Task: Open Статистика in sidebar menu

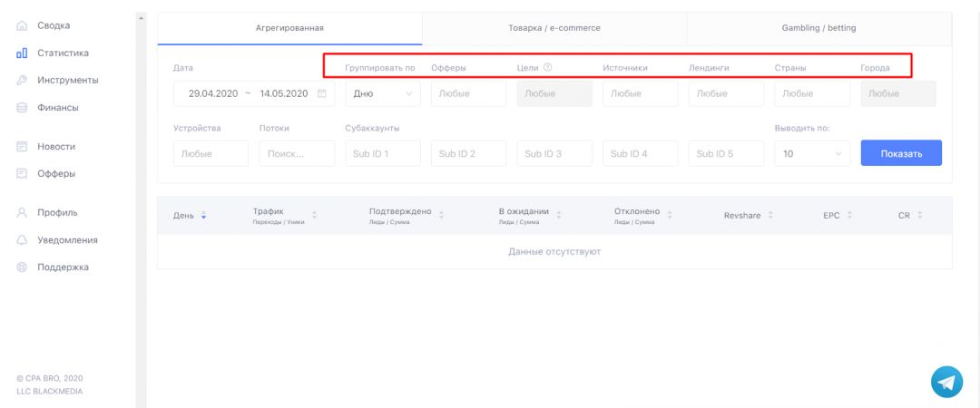Action: tap(64, 53)
